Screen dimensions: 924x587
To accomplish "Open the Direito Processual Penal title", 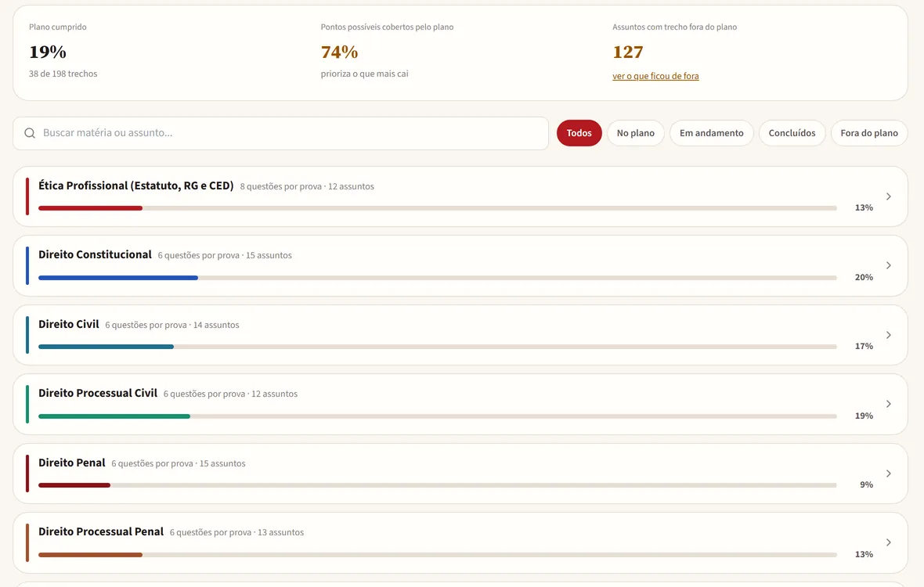I will (x=101, y=531).
